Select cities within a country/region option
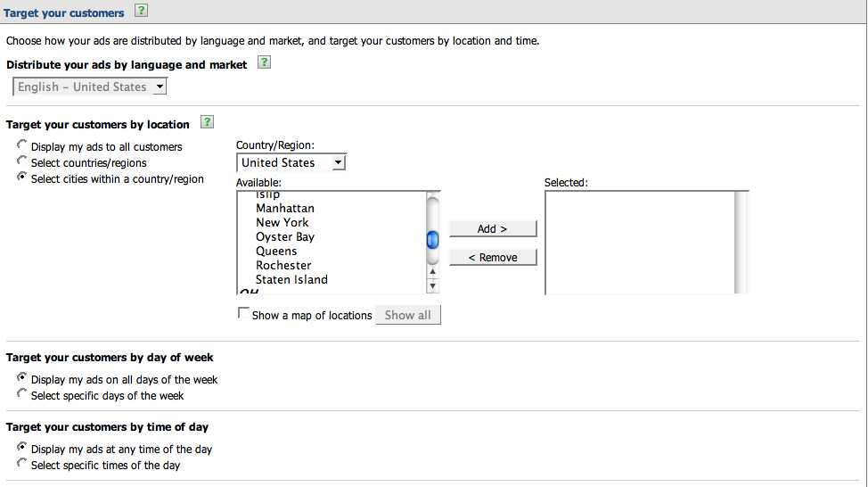Viewport: 868px width, 487px height. pos(22,177)
